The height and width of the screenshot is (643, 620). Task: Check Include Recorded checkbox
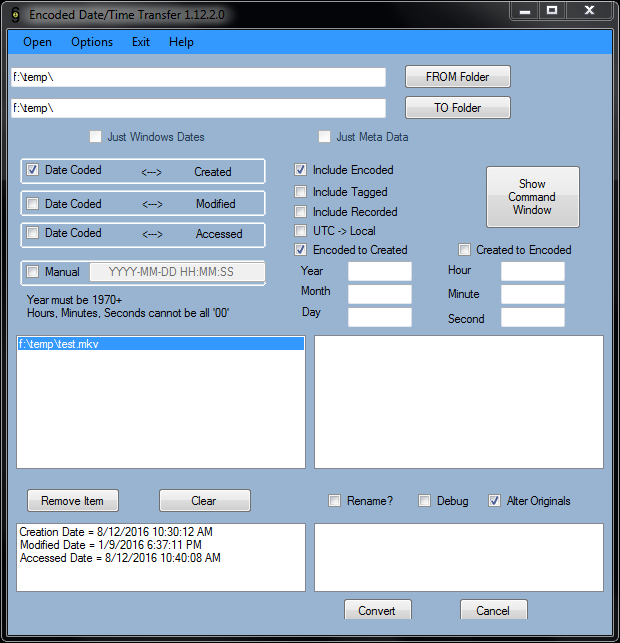click(x=301, y=212)
